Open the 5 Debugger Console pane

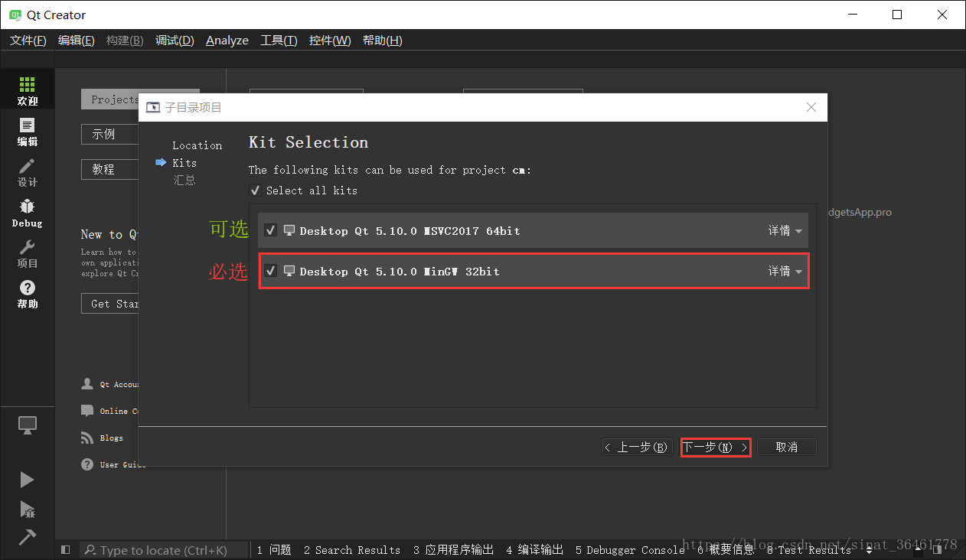(630, 549)
